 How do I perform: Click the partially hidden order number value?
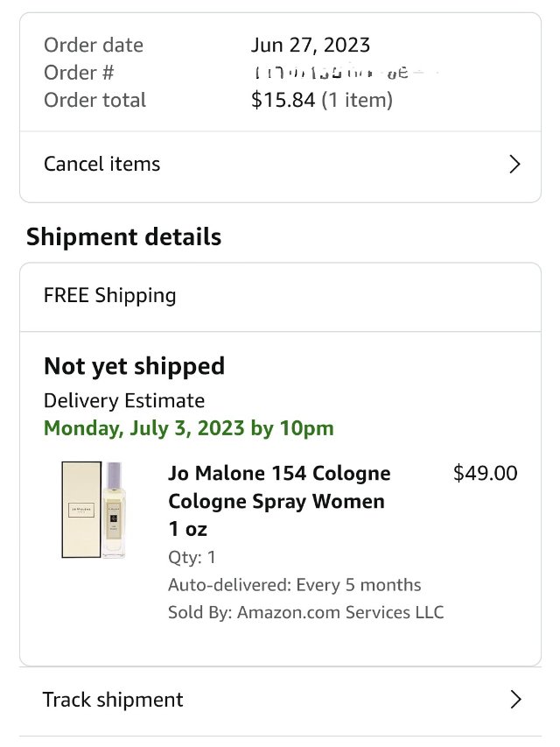[332, 73]
